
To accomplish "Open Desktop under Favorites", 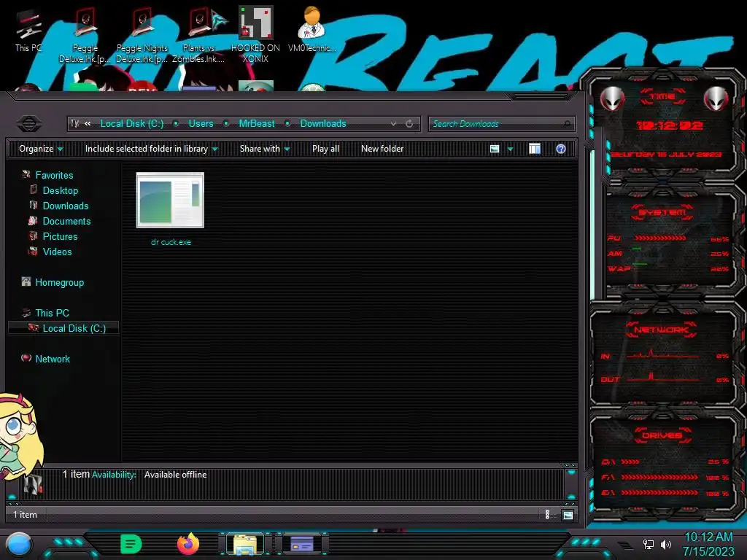I will (x=60, y=190).
